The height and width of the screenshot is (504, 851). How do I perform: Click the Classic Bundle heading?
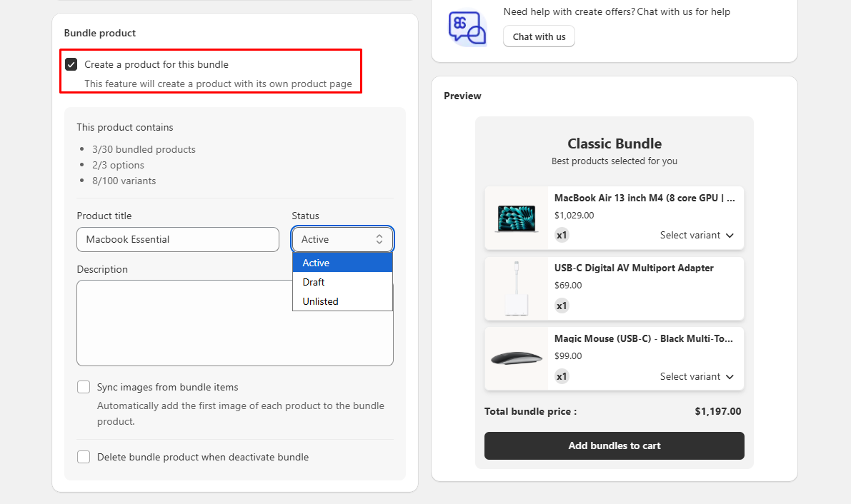pos(614,143)
